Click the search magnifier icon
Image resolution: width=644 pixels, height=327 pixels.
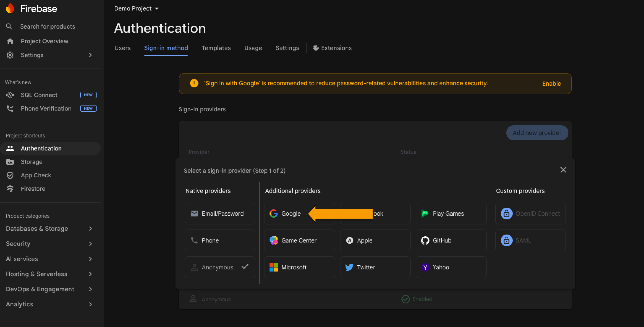point(9,26)
